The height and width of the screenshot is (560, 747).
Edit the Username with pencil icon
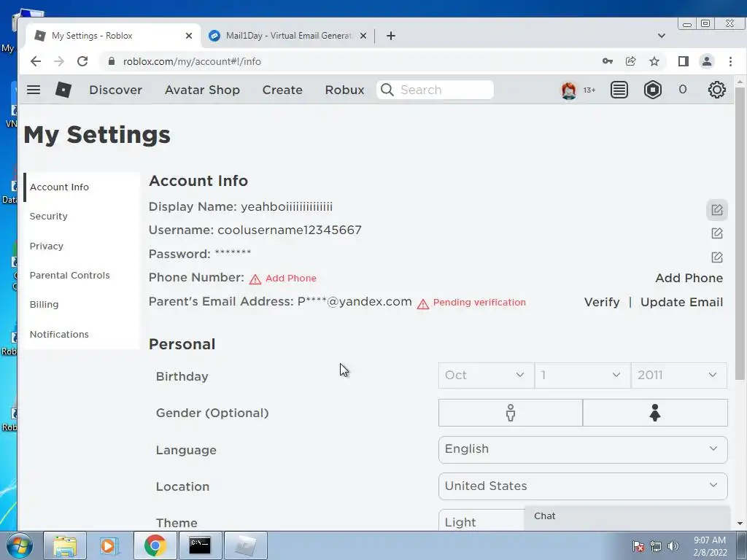(x=716, y=233)
